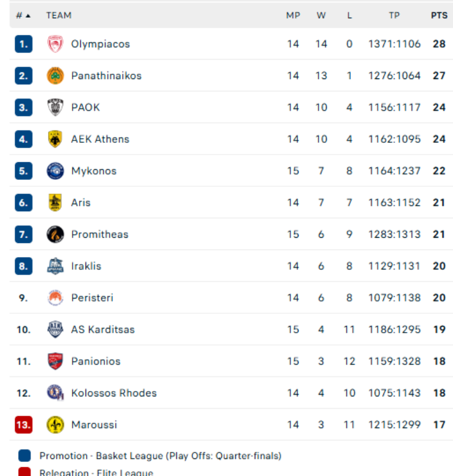Click the Kolossos Rhodes team logo
The width and height of the screenshot is (453, 476).
click(x=55, y=393)
